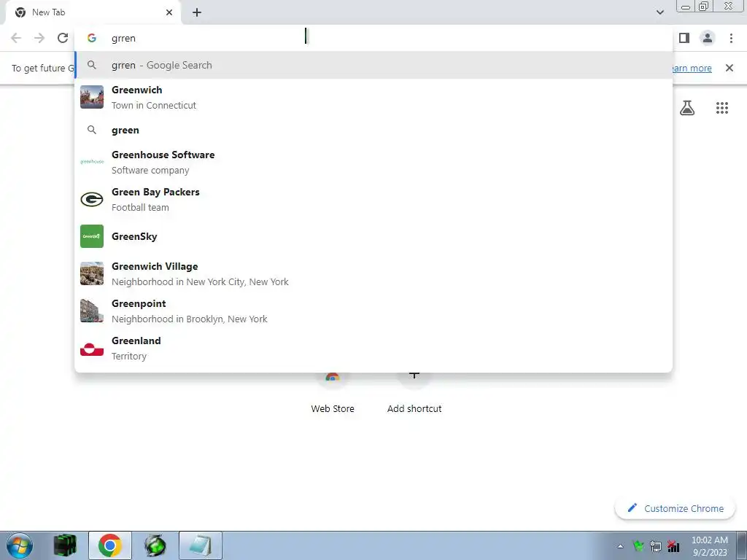Image resolution: width=747 pixels, height=560 pixels.
Task: Expand the tab search chevron
Action: (659, 12)
